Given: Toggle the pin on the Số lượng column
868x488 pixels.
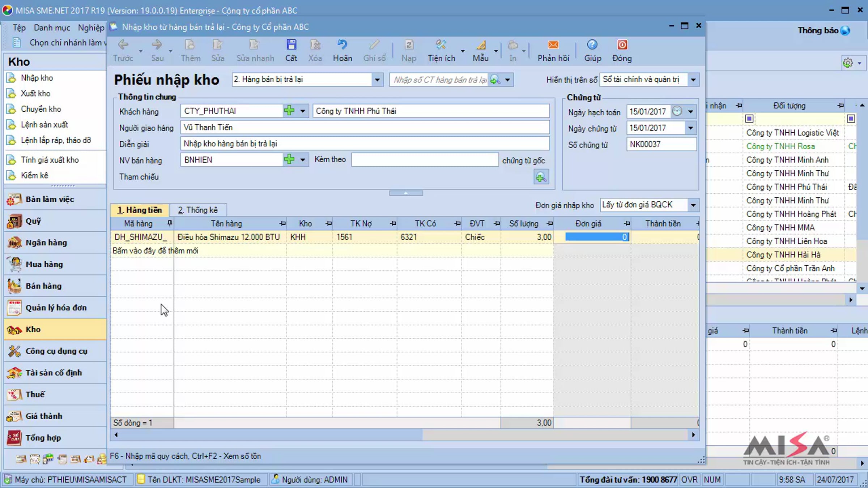Looking at the screenshot, I should [x=549, y=223].
